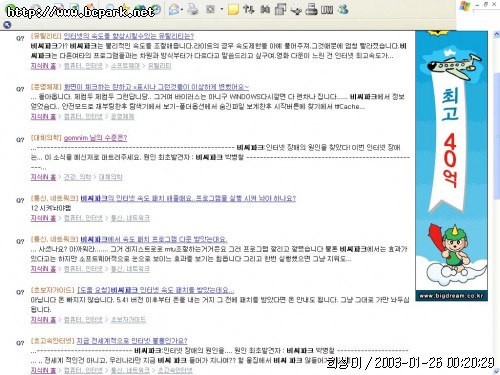Open question '지금 전세계적으로 인터넷 불통인가요?'
500x375 pixels.
pos(132,341)
